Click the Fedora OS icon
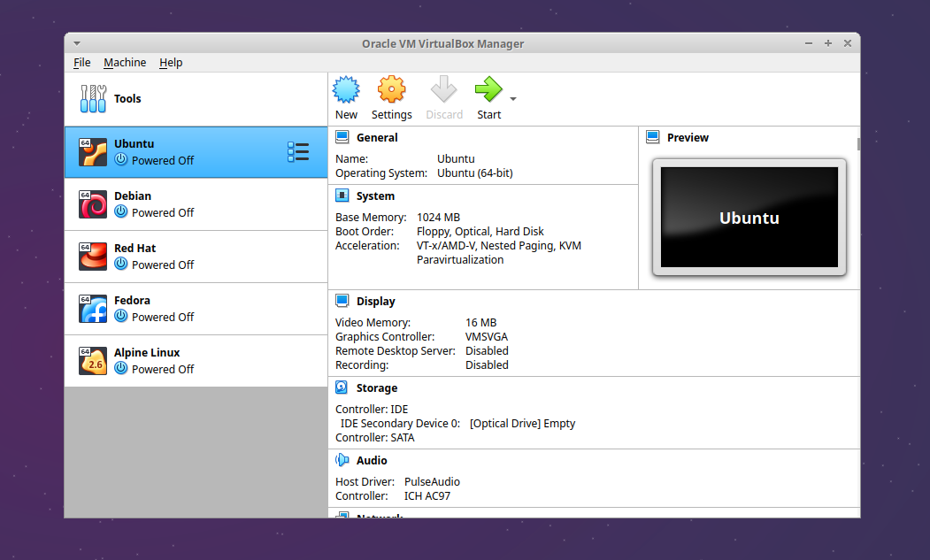The width and height of the screenshot is (930, 560). [93, 309]
